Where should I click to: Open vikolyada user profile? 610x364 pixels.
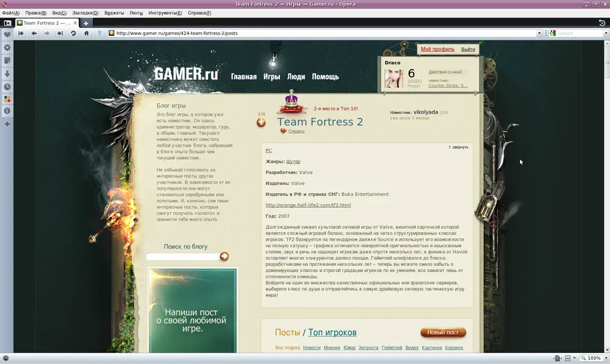coord(426,112)
